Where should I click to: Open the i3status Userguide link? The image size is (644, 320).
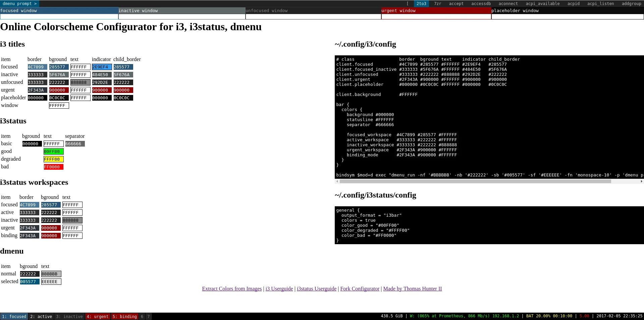coord(317,289)
